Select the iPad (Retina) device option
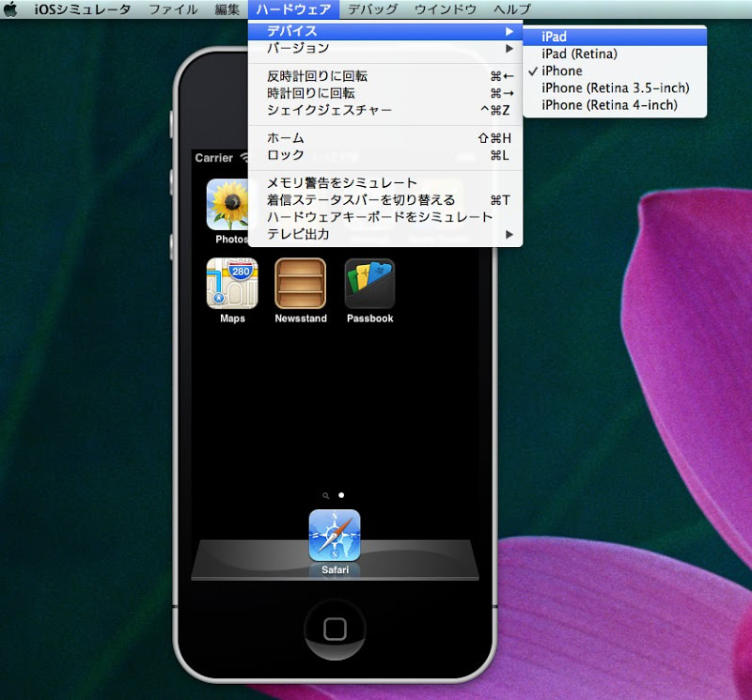 tap(615, 54)
